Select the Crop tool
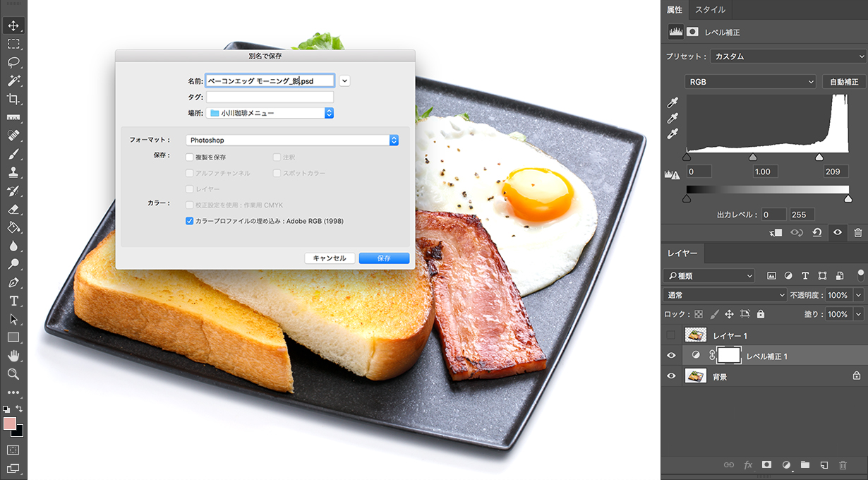This screenshot has height=480, width=868. click(x=13, y=99)
